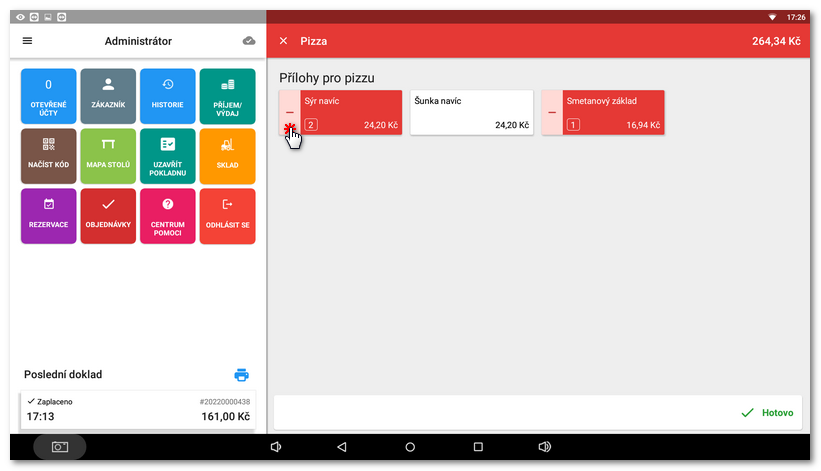
Task: Open the Sklad tile
Action: click(227, 156)
